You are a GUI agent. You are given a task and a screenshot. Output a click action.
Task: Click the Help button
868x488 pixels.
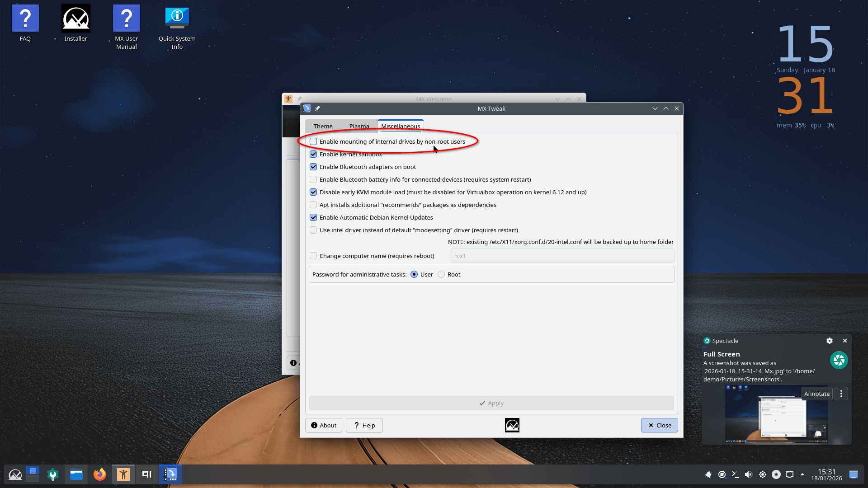(x=364, y=425)
